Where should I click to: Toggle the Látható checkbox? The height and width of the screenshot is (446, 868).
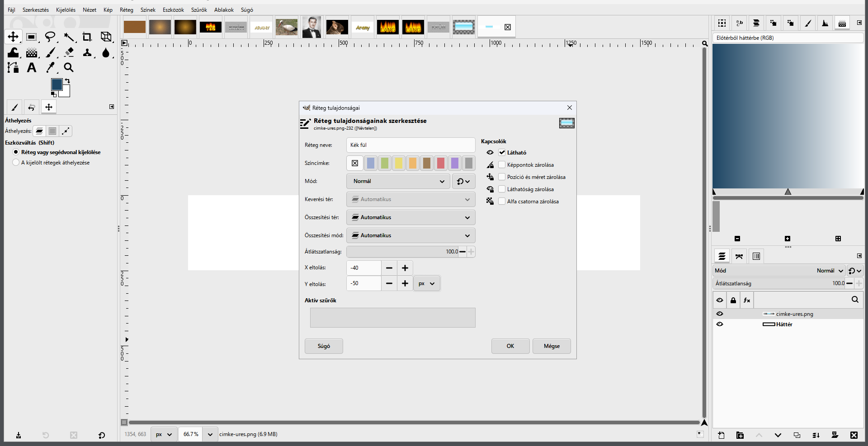point(502,152)
